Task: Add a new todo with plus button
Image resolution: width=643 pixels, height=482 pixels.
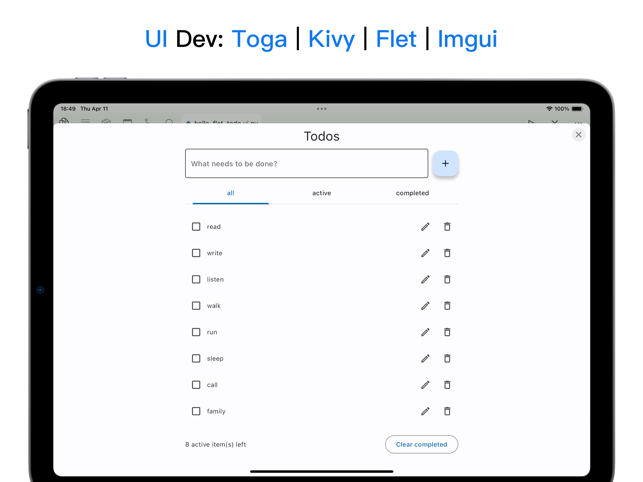Action: [x=445, y=163]
